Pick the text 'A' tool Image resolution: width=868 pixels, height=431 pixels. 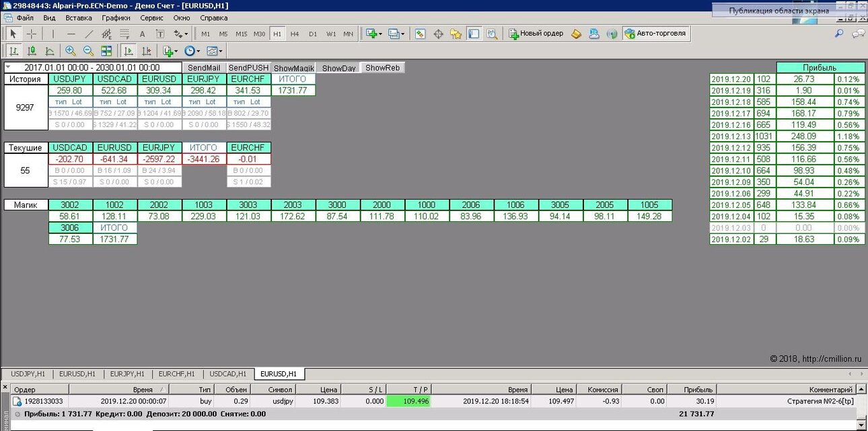(142, 34)
